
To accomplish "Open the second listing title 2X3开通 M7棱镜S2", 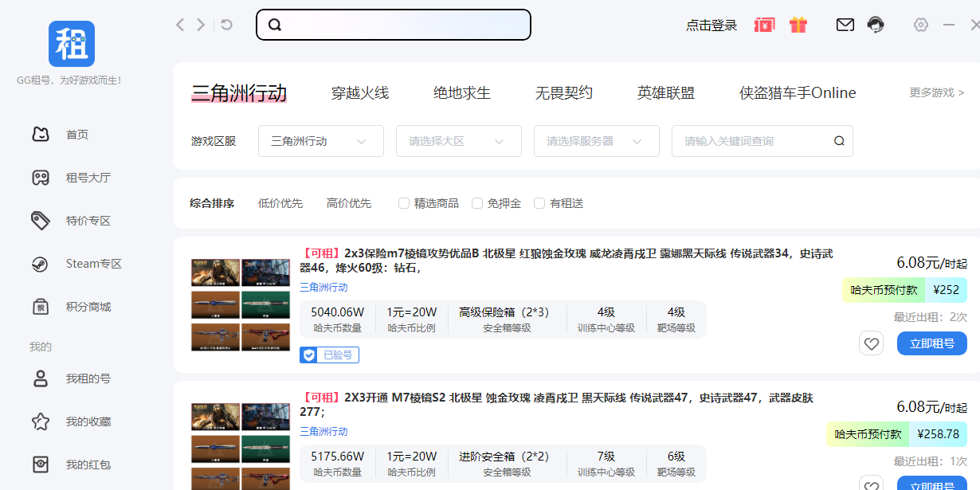I will point(556,405).
